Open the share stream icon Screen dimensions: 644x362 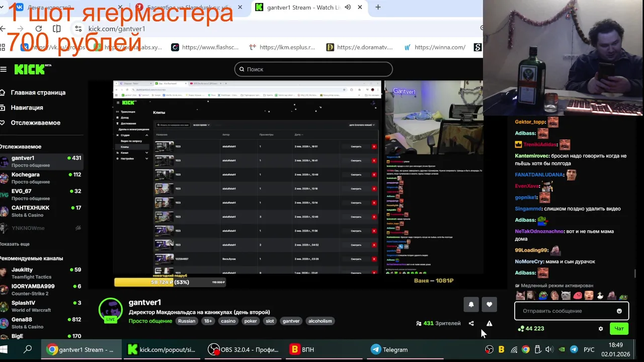471,323
